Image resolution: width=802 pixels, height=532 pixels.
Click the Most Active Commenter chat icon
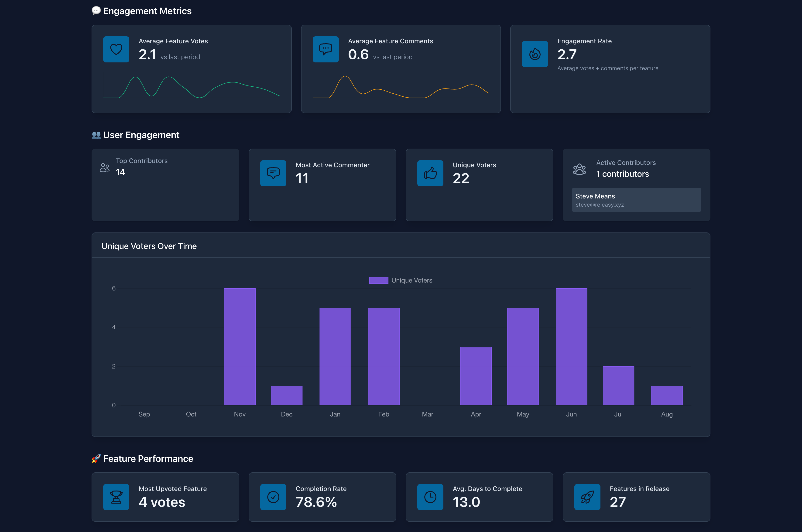[x=273, y=173]
